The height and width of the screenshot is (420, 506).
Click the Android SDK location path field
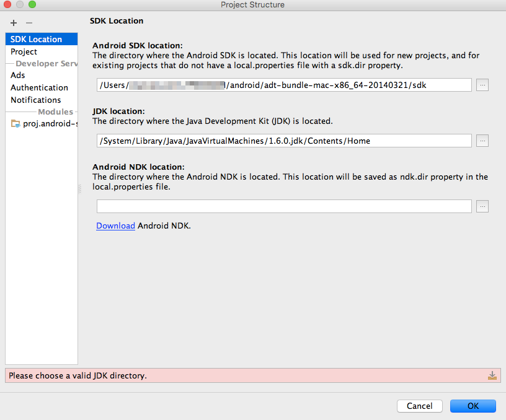[x=284, y=85]
